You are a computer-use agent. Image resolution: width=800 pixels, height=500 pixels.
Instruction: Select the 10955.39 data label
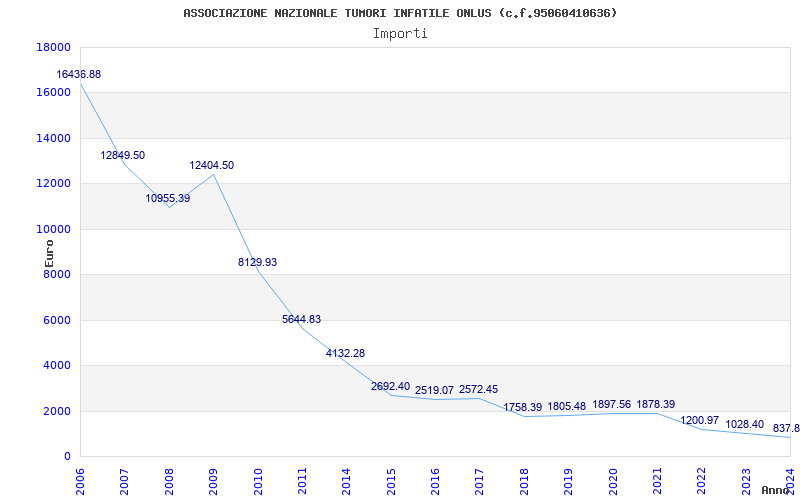168,198
